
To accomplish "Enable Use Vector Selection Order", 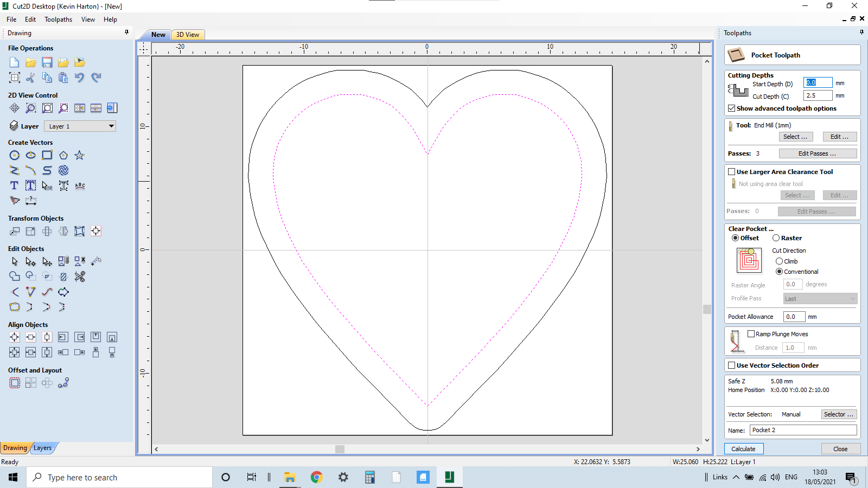I will click(x=732, y=365).
